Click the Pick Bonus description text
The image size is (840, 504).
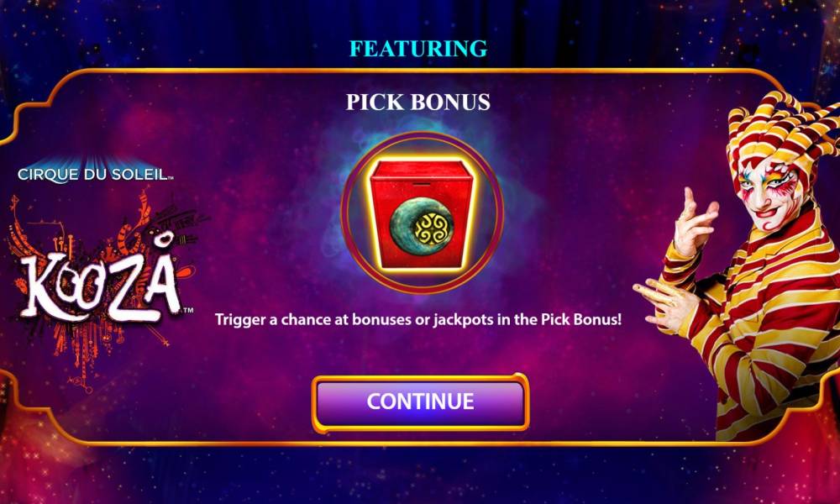pyautogui.click(x=418, y=320)
